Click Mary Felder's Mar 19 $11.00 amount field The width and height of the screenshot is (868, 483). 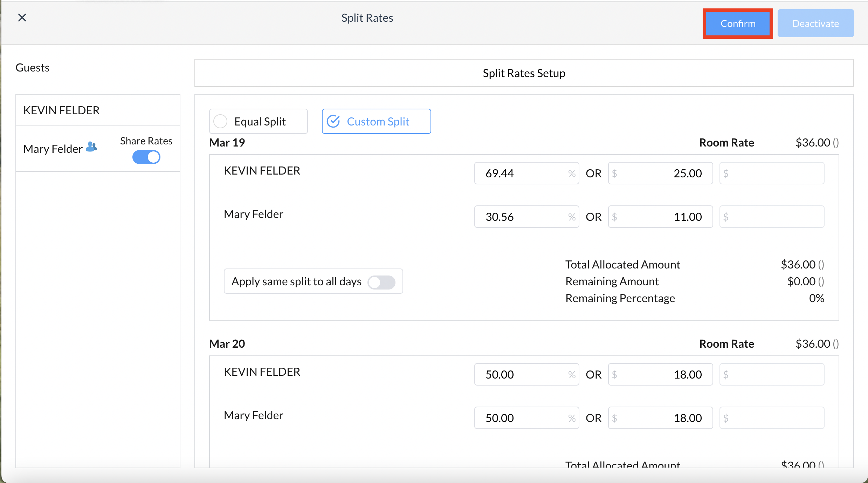pyautogui.click(x=660, y=217)
